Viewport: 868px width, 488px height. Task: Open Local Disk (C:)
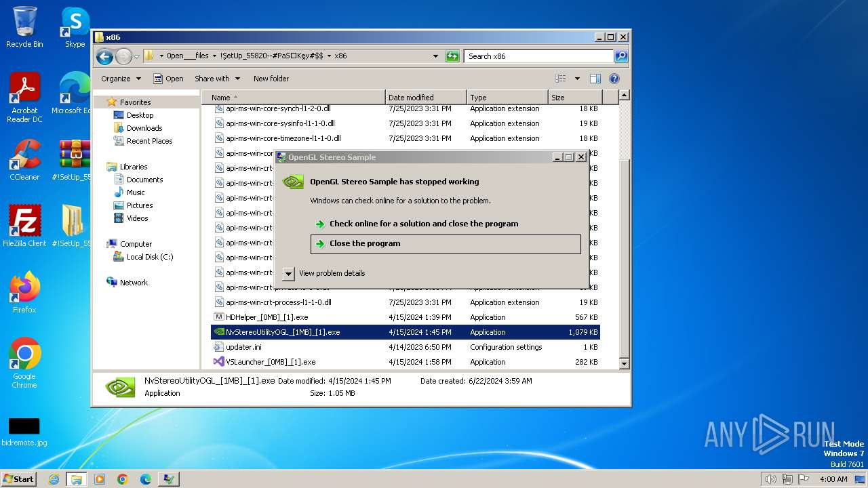[142, 257]
